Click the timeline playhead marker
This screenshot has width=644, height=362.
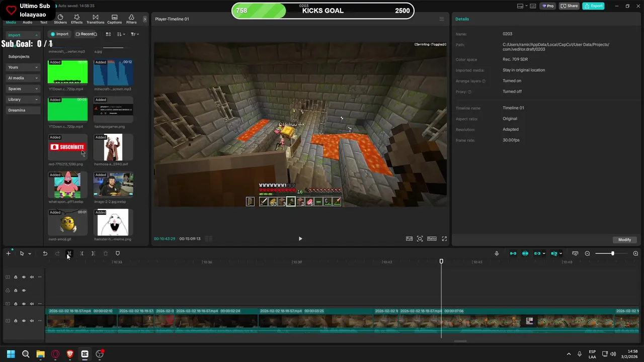pos(441,261)
